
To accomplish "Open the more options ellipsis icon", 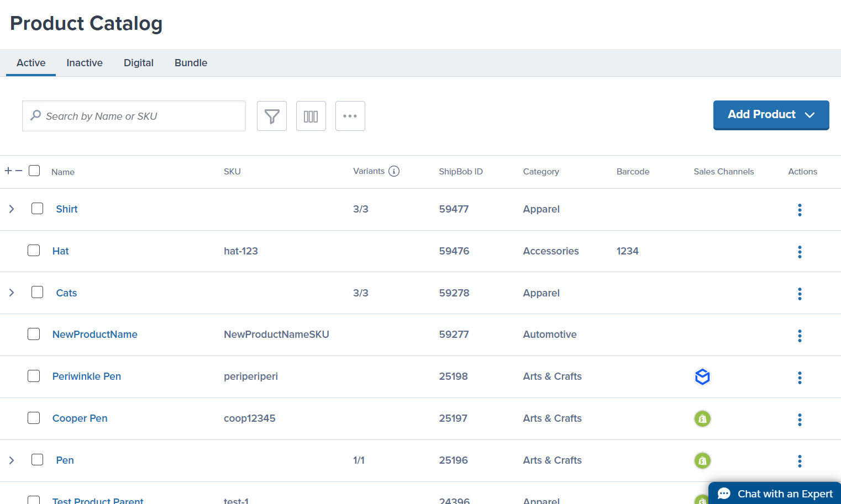I will click(350, 116).
